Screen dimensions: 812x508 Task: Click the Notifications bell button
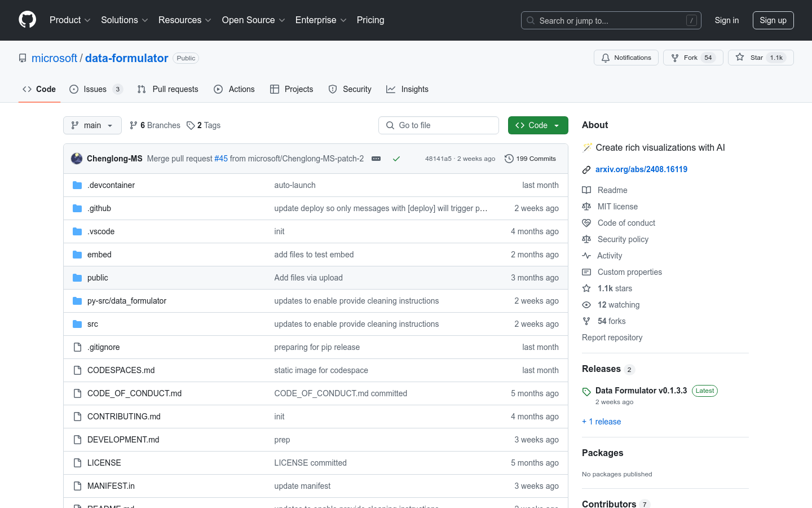(626, 58)
